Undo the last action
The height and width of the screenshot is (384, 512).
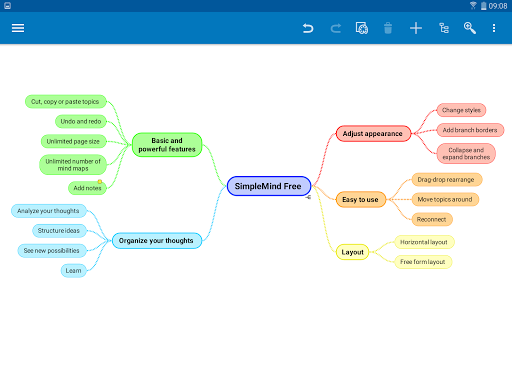click(308, 28)
